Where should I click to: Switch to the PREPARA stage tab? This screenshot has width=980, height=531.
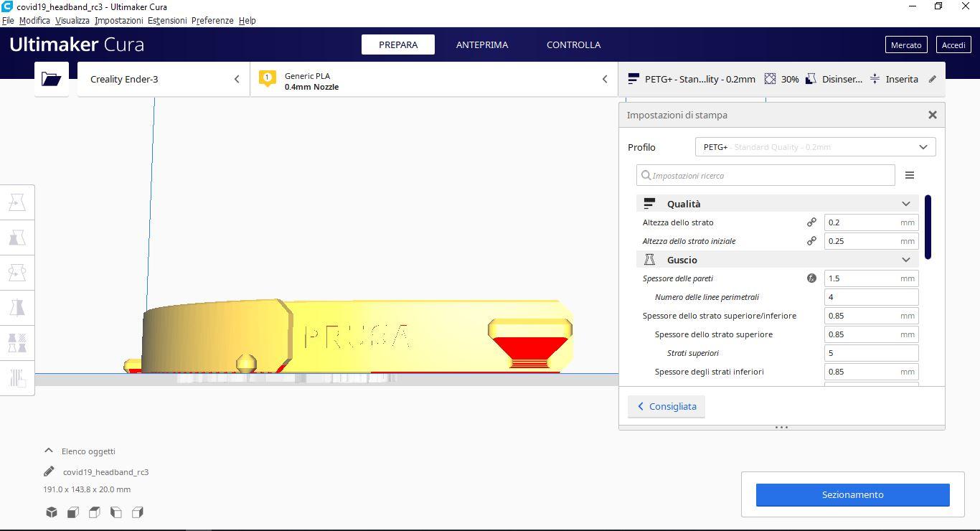398,44
